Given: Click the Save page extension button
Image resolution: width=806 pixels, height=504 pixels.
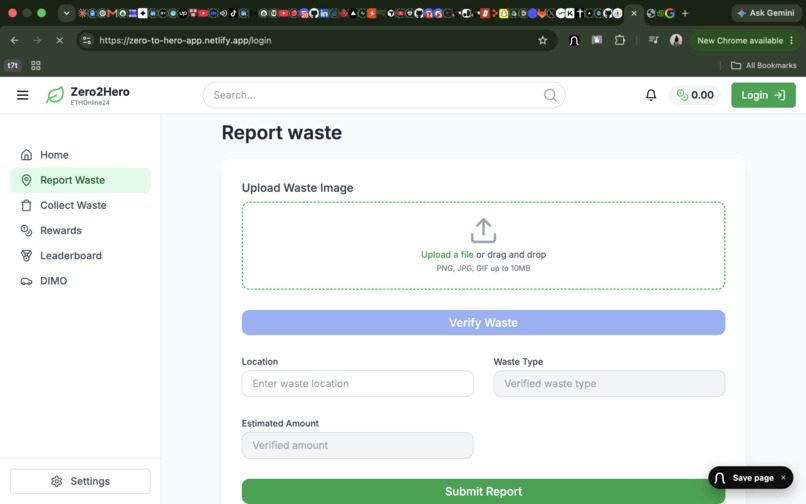Looking at the screenshot, I should coord(750,478).
